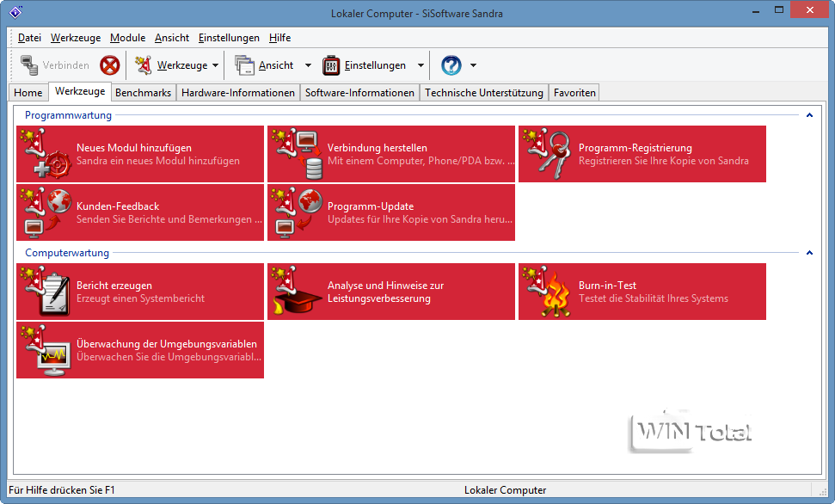Click the Verbinden toolbar label
835x504 pixels.
tap(66, 65)
